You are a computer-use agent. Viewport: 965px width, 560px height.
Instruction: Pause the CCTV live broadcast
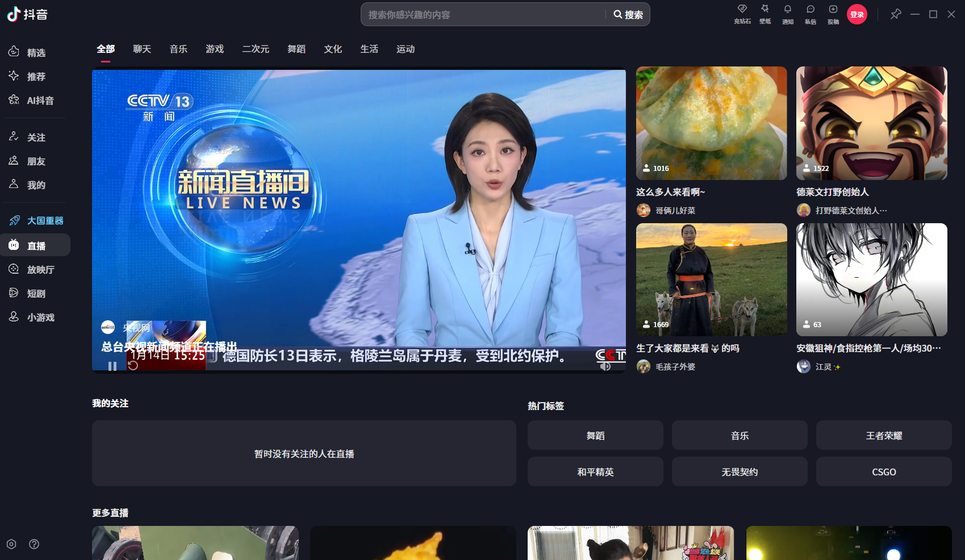(112, 366)
